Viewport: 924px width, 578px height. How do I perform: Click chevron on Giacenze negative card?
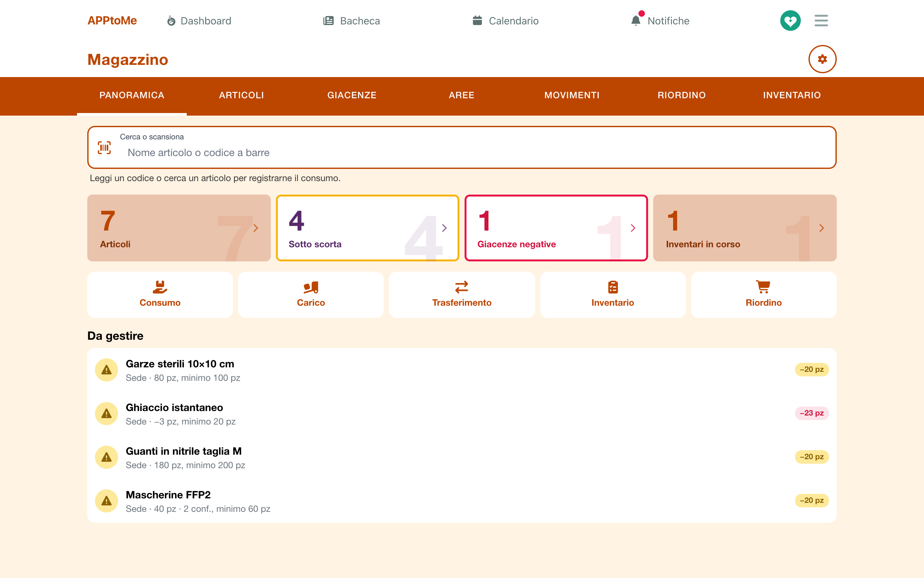pos(633,228)
